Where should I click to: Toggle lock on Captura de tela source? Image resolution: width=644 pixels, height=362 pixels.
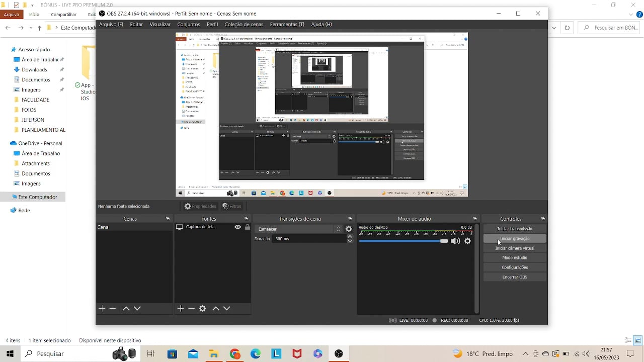pyautogui.click(x=247, y=227)
